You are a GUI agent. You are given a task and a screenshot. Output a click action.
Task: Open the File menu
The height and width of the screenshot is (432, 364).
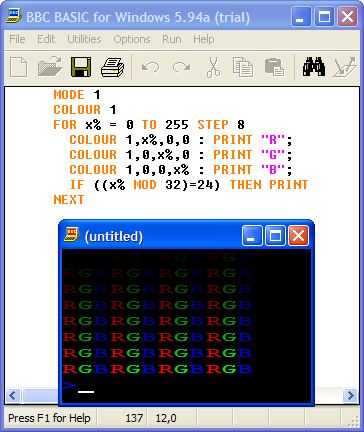(x=17, y=39)
